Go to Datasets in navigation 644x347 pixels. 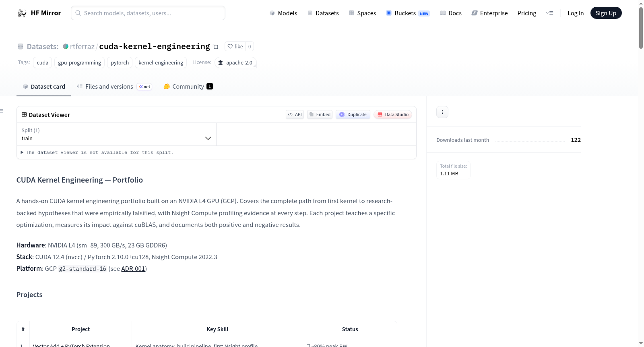coord(323,13)
